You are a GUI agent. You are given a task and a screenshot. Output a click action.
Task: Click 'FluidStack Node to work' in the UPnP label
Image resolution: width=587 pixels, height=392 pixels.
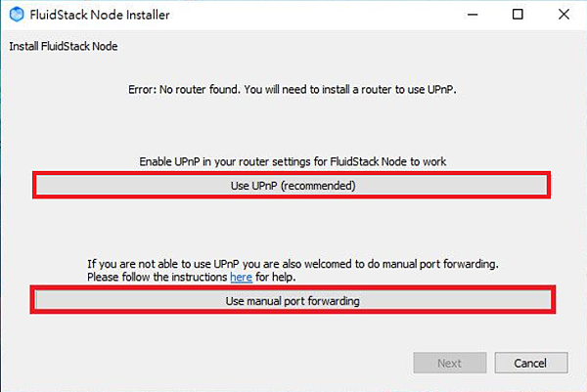tap(388, 161)
